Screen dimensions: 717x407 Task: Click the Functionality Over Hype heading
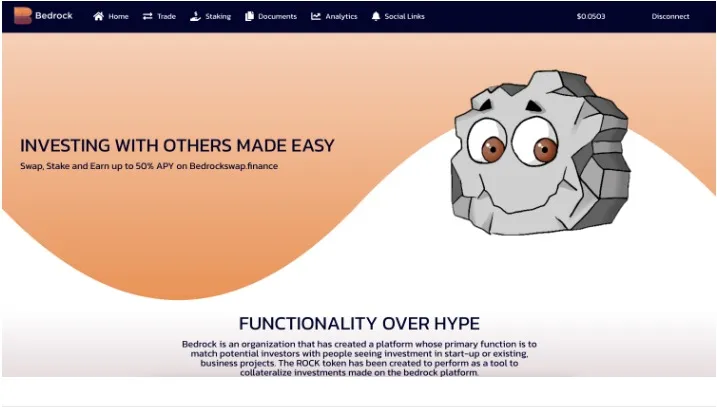[x=359, y=323]
